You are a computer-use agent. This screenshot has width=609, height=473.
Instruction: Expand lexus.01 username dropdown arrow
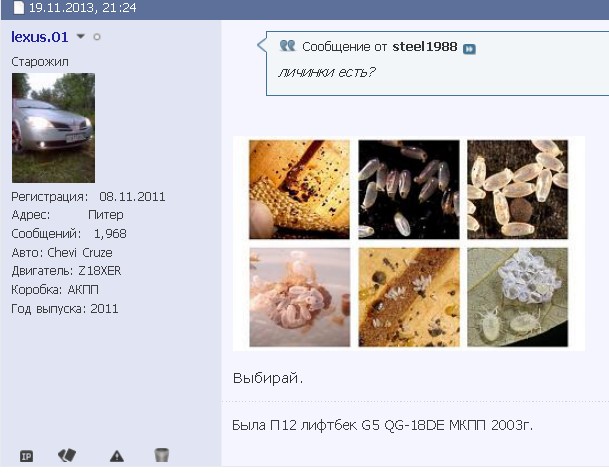click(x=81, y=36)
